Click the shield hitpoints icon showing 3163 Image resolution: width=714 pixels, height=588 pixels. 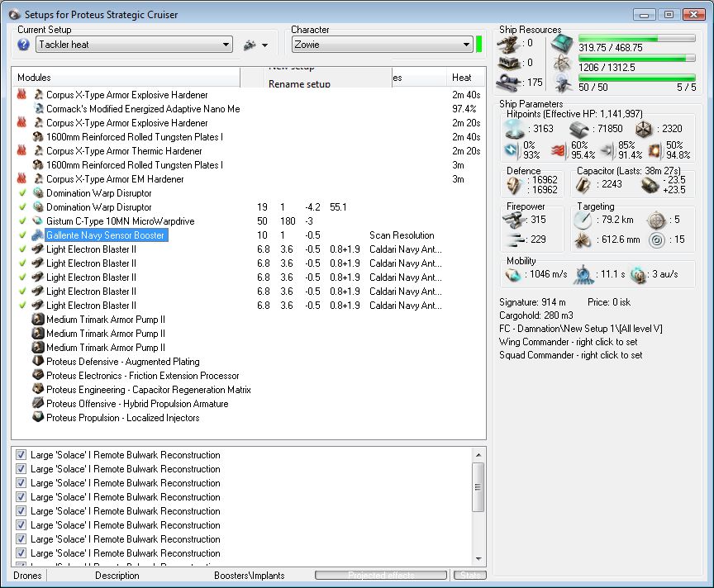coord(515,130)
